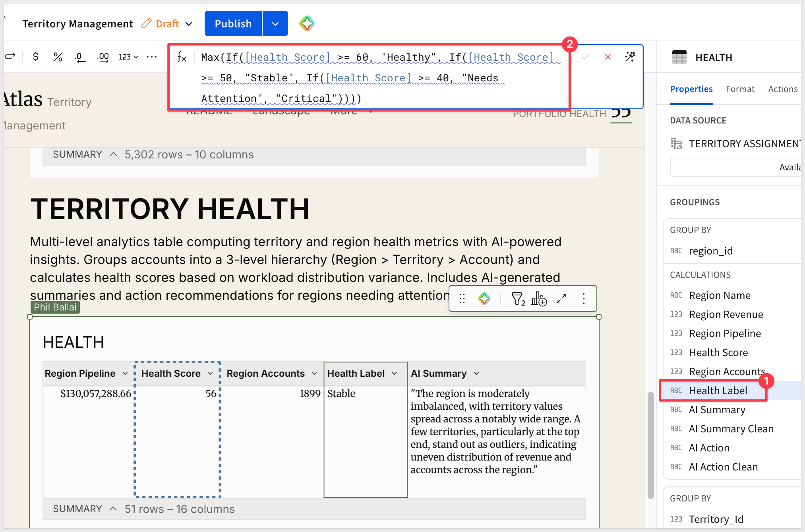This screenshot has width=805, height=532.
Task: Select Region Name calculation
Action: click(x=720, y=295)
